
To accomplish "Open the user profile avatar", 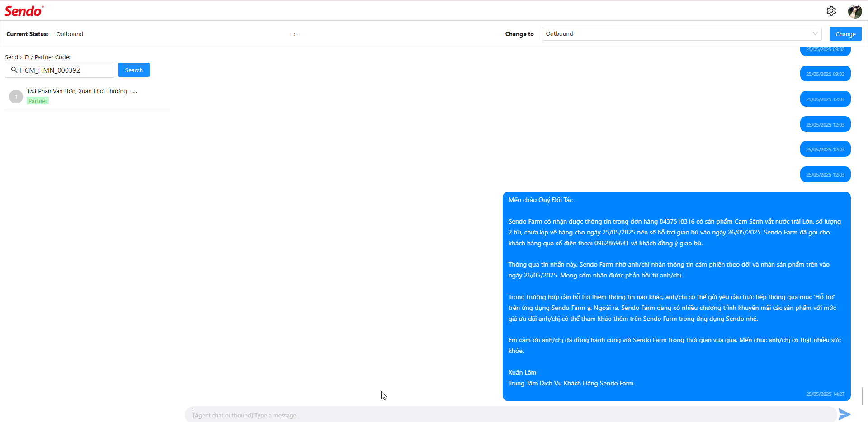I will (x=854, y=11).
